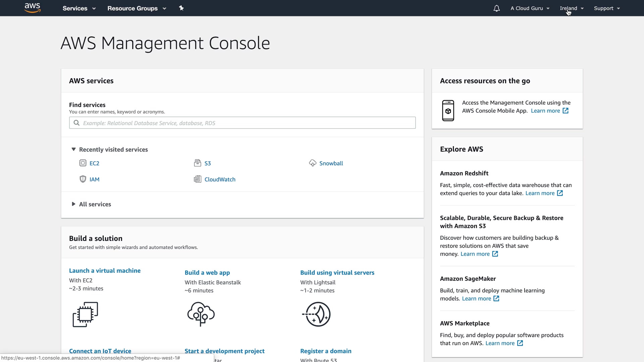Open the Services menu
Image resolution: width=644 pixels, height=362 pixels.
[x=79, y=8]
